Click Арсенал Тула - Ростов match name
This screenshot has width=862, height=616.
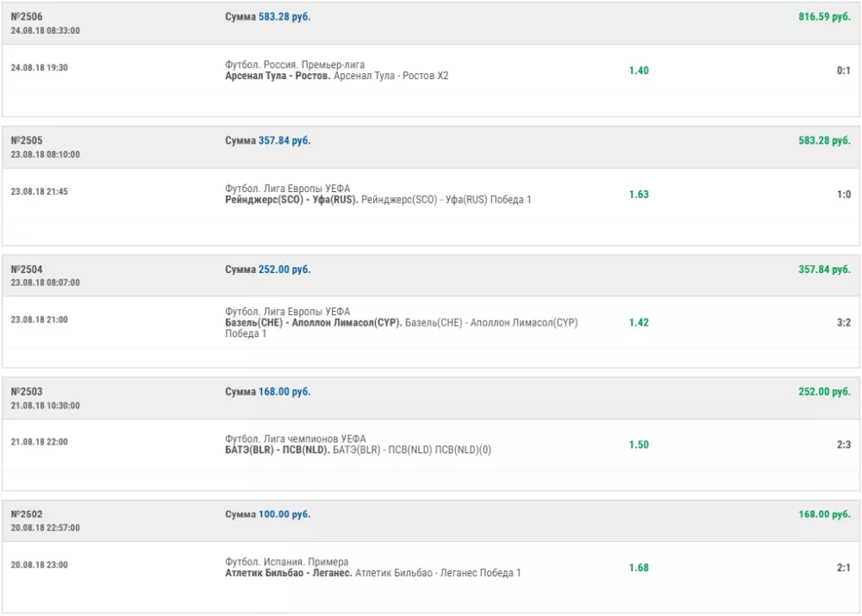(278, 76)
